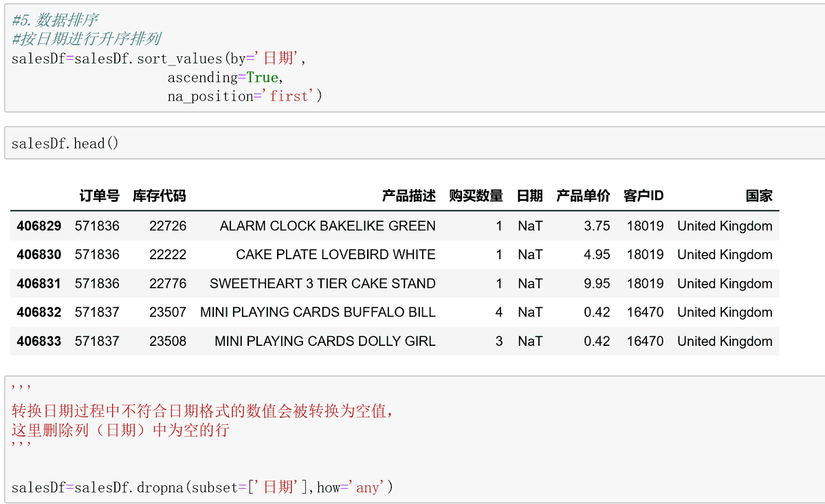Click United Kingdom in row 406831
Screen dimensions: 825x504
pyautogui.click(x=725, y=283)
